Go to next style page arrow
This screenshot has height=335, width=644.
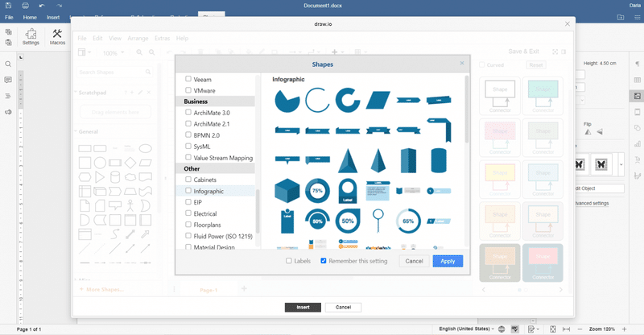(560, 290)
